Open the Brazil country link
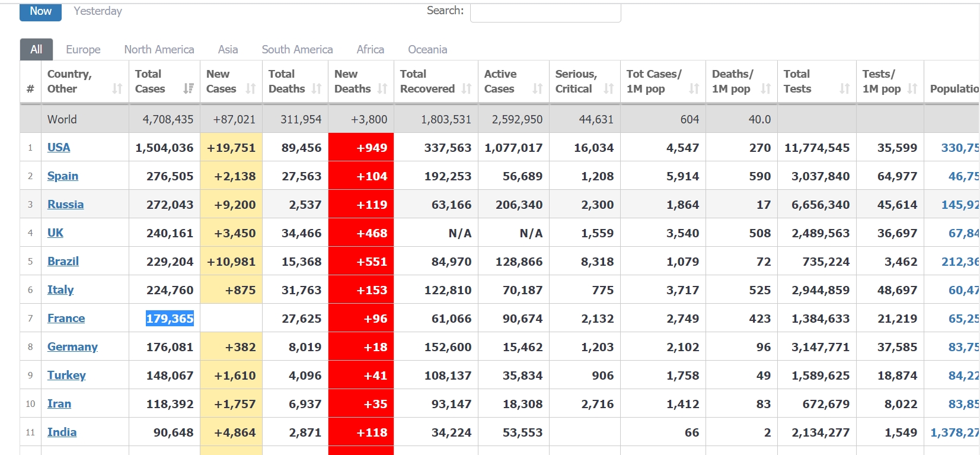Viewport: 980px width, 455px height. pyautogui.click(x=63, y=261)
